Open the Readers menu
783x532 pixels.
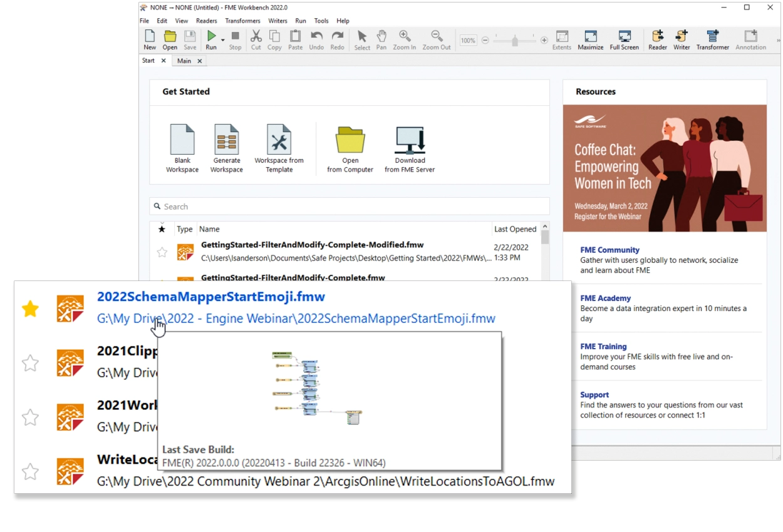[x=207, y=21]
